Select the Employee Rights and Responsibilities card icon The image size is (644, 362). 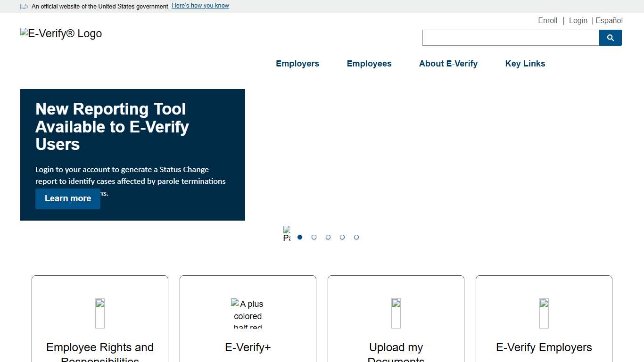point(99,313)
